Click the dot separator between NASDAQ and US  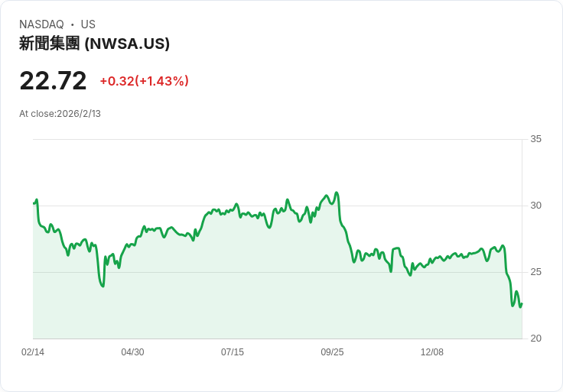(73, 24)
